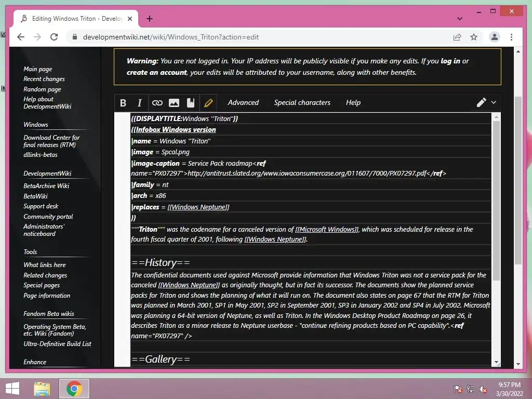Click the address bar URL

point(170,37)
